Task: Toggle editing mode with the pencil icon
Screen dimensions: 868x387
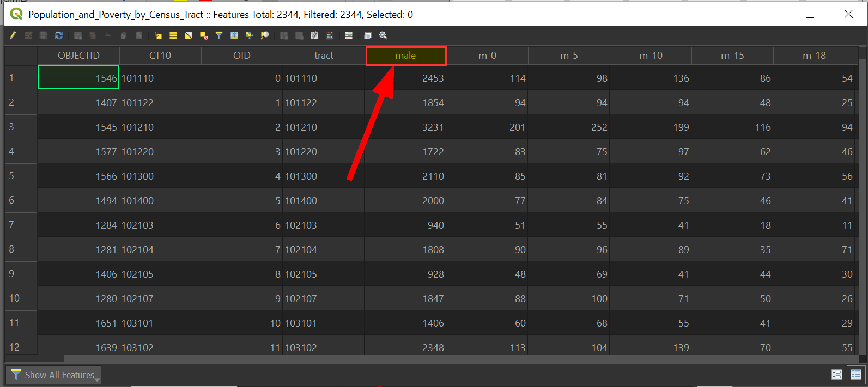Action: (13, 35)
